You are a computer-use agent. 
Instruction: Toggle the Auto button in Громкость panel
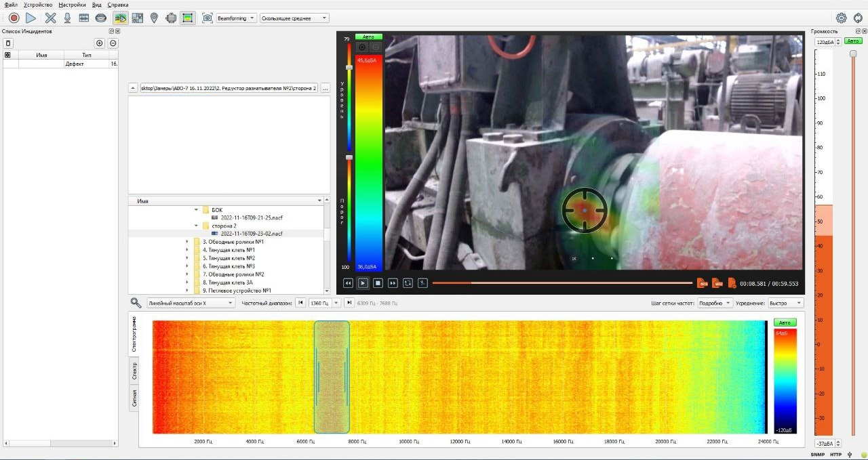coord(853,41)
